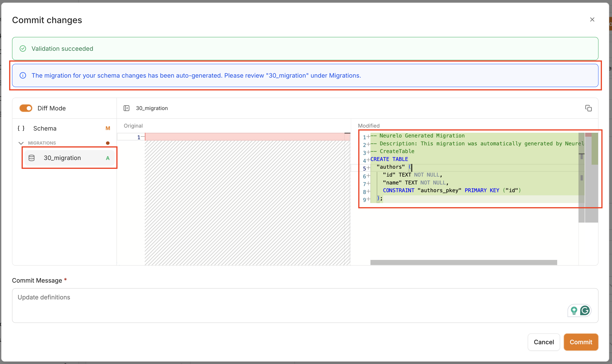The width and height of the screenshot is (612, 364).
Task: Click the Grammarly icon in commit message
Action: pyautogui.click(x=585, y=310)
